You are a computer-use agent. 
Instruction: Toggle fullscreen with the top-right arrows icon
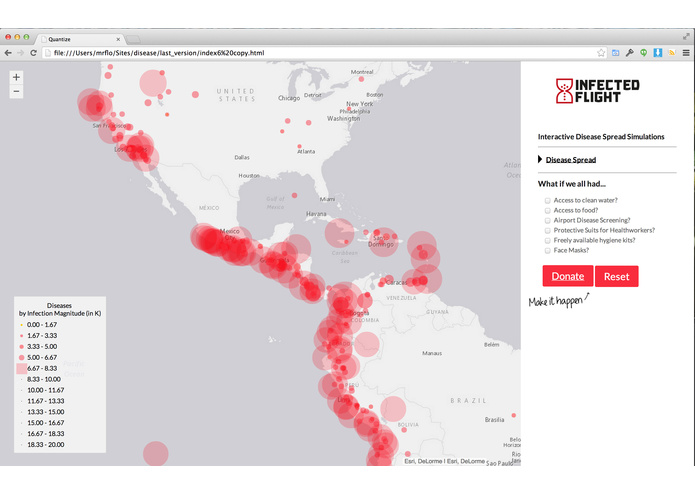[686, 36]
